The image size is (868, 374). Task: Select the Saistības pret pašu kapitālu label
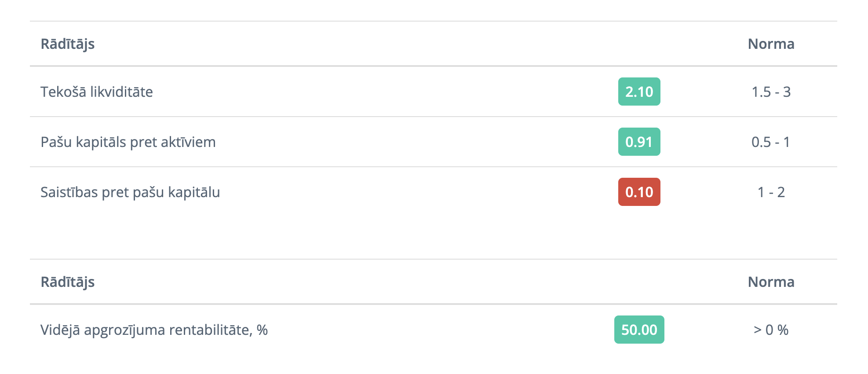[x=130, y=192]
